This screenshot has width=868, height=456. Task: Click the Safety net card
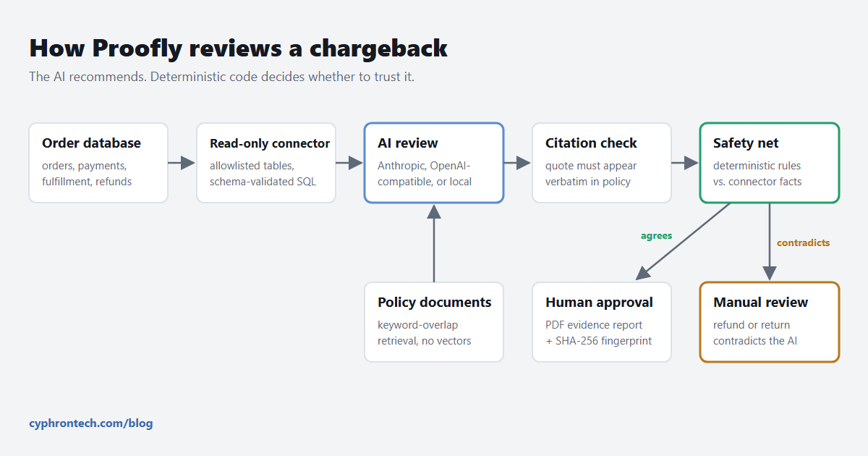[770, 163]
